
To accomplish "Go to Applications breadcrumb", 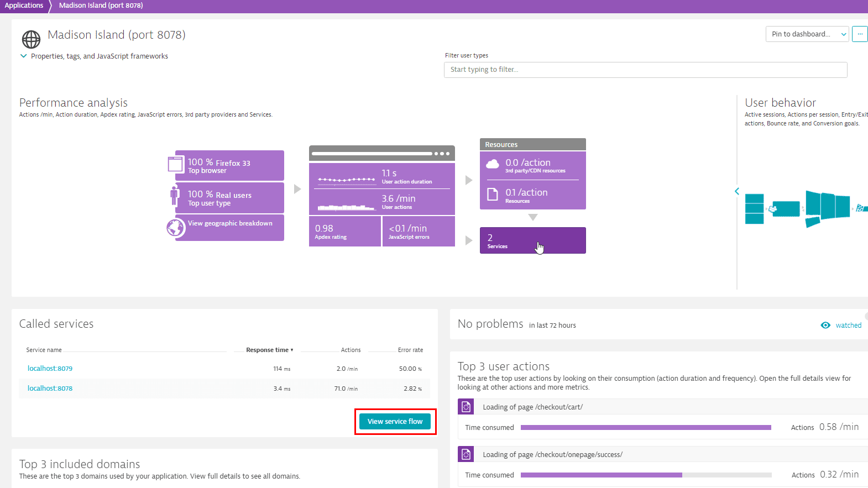I will [x=24, y=6].
